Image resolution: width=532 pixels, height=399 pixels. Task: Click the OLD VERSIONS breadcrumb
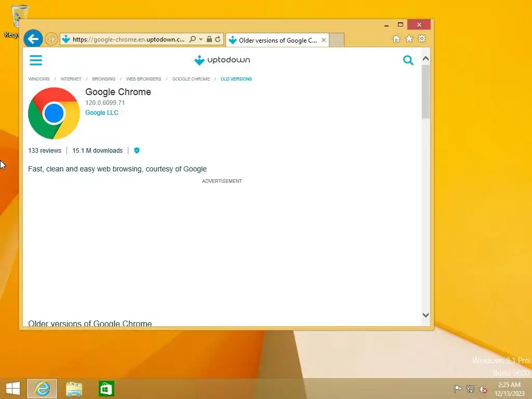[x=236, y=79]
